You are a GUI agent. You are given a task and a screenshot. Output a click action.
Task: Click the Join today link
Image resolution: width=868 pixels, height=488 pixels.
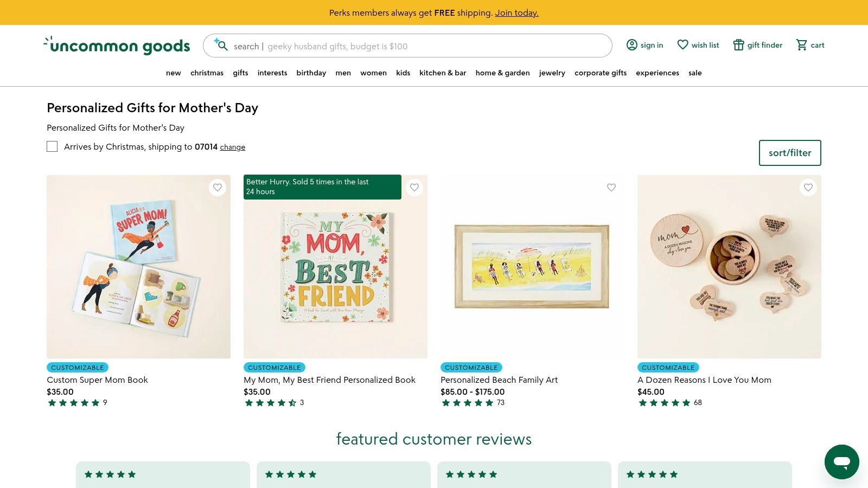(x=516, y=12)
